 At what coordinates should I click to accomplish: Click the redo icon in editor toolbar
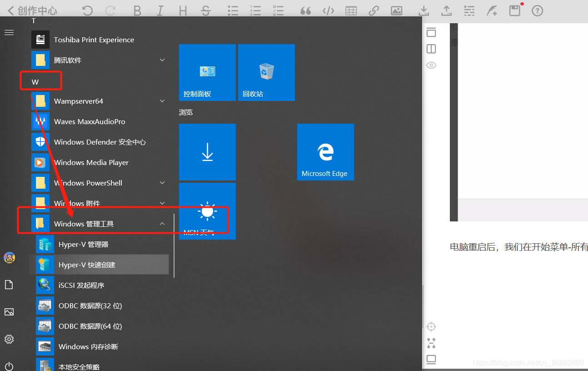(110, 10)
